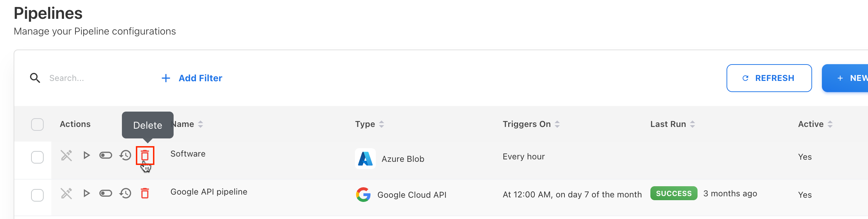Viewport: 868px width, 219px height.
Task: Click the edit icon for Software pipeline
Action: point(66,155)
